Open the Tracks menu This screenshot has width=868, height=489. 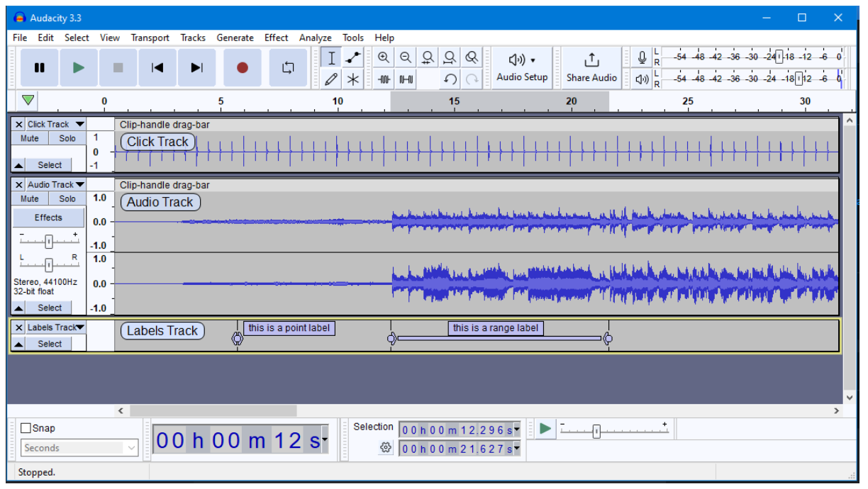(x=193, y=38)
